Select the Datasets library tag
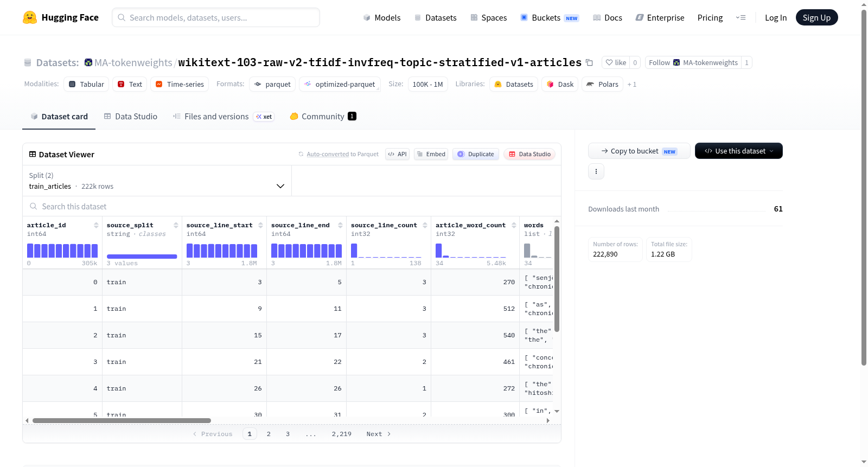Screen dimensions: 868x467 tap(514, 84)
